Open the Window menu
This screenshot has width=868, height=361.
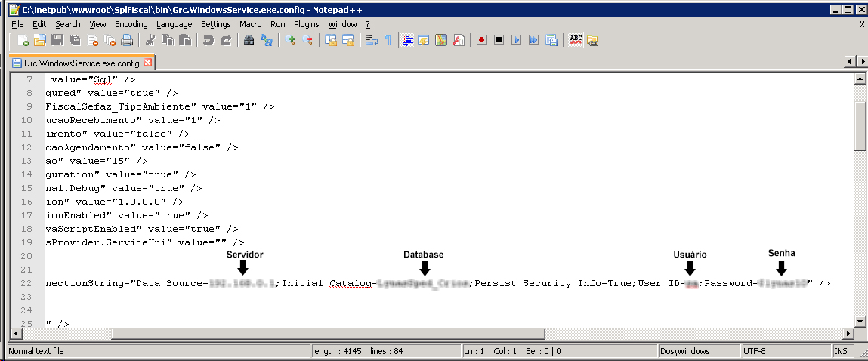coord(343,24)
